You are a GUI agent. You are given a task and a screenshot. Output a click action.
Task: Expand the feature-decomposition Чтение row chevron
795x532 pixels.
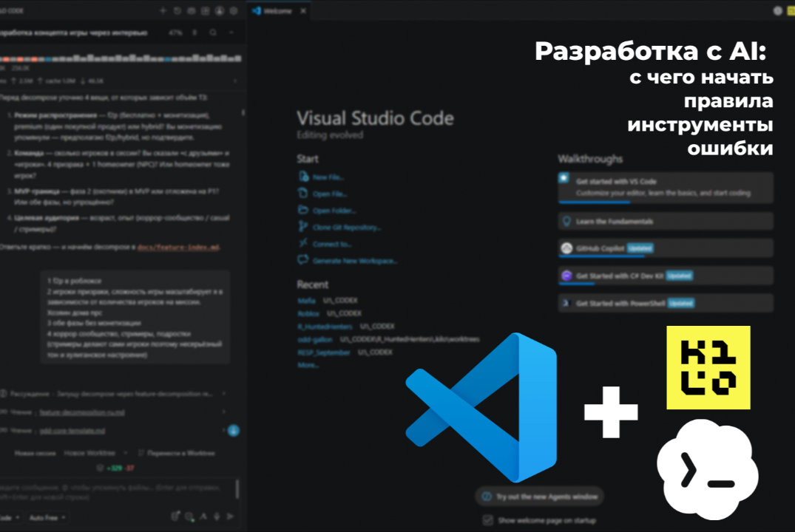(223, 412)
